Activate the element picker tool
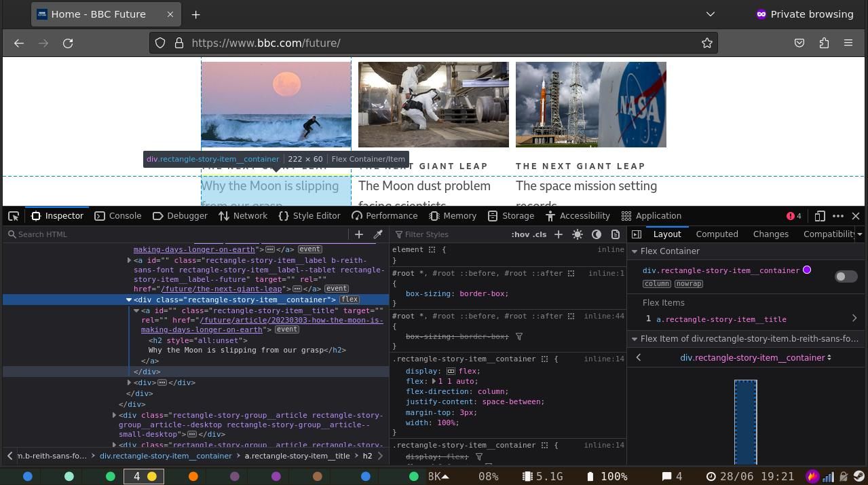The width and height of the screenshot is (868, 485). pos(14,216)
